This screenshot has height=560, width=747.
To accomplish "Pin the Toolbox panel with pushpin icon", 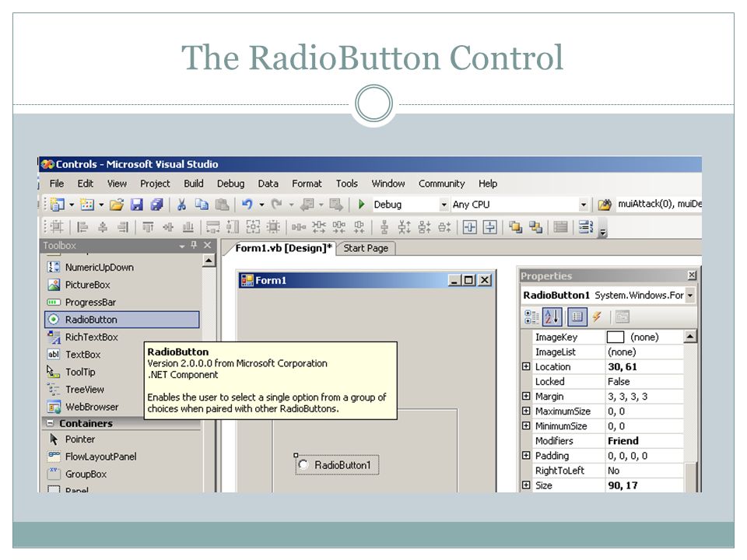I will pyautogui.click(x=194, y=245).
